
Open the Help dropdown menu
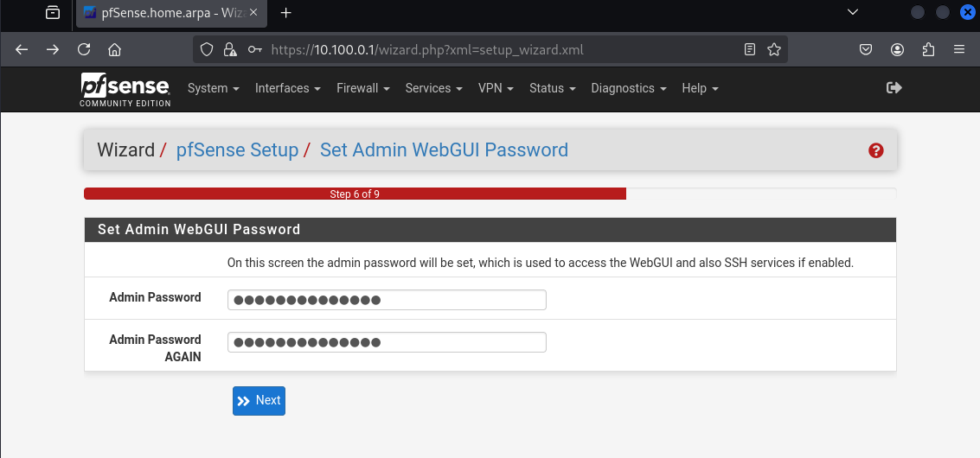point(700,88)
